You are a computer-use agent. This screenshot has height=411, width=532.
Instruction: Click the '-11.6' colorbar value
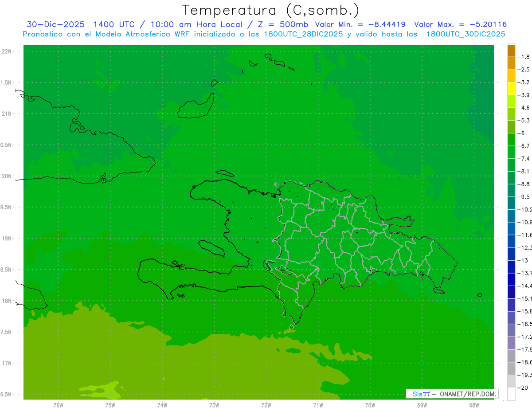point(524,235)
